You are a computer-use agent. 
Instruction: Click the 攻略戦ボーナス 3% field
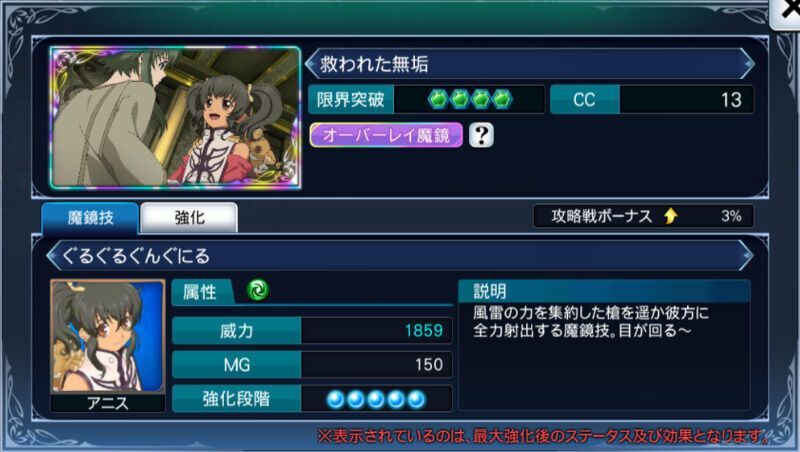[643, 216]
